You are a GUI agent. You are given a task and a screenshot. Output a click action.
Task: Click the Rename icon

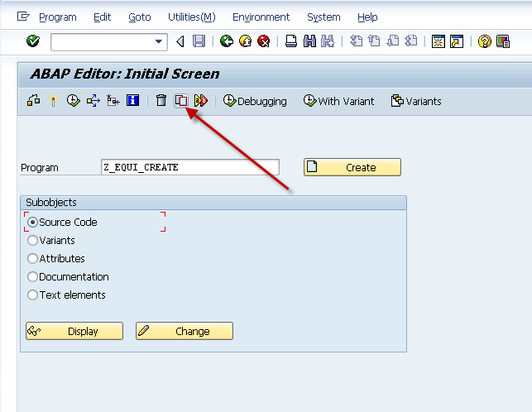tap(201, 101)
